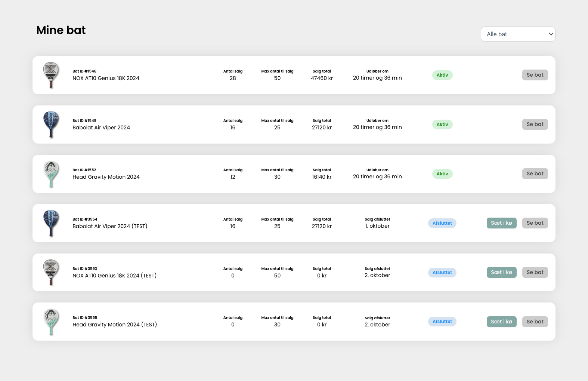Click Babolat Air Viper (TEST) racket image

click(x=51, y=223)
